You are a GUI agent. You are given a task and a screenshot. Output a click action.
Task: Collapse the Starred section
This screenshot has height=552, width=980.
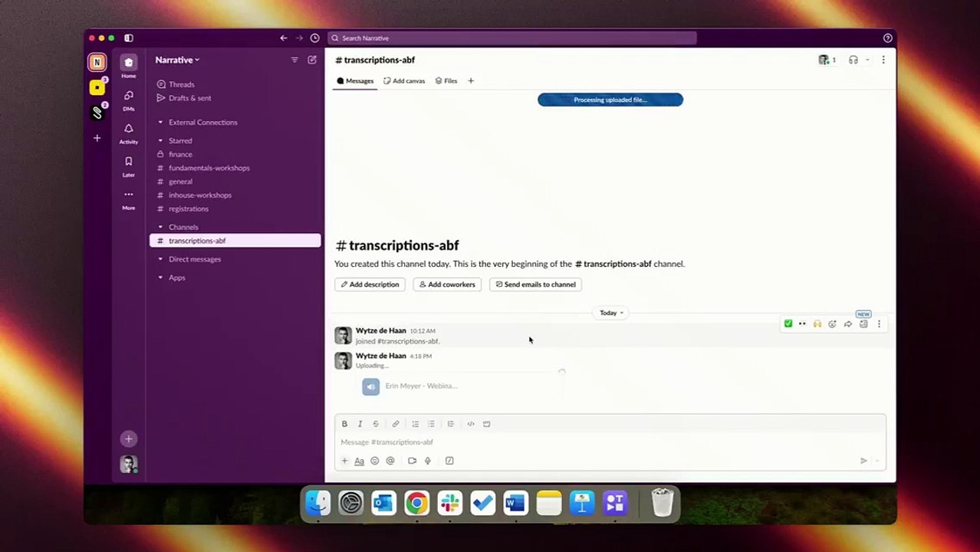[160, 141]
